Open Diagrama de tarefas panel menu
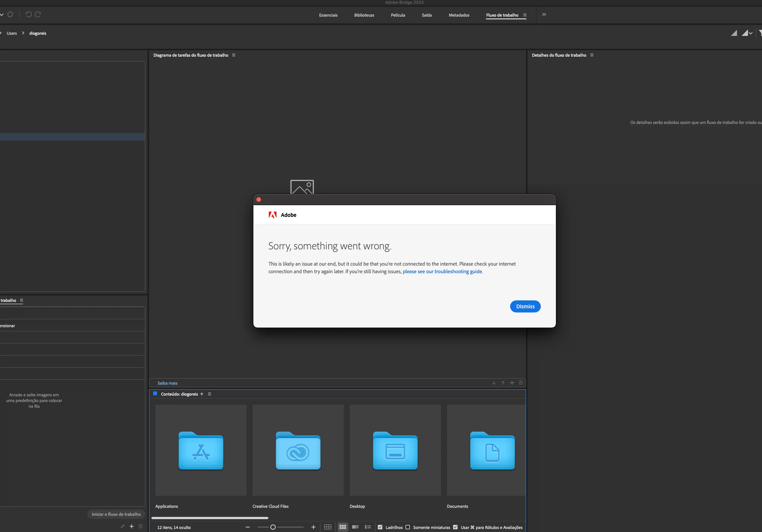The image size is (762, 532). tap(234, 55)
